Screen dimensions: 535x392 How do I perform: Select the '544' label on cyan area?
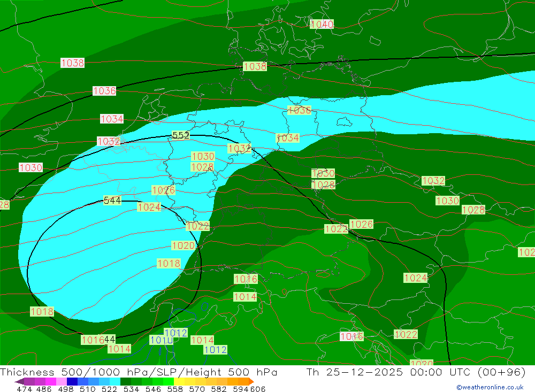[x=112, y=201]
